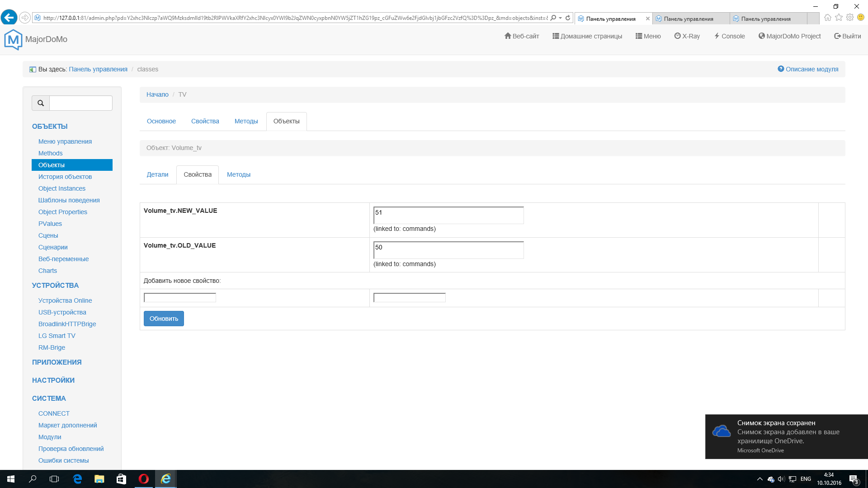Click the Выйти logout link
The image size is (868, 488).
[847, 36]
